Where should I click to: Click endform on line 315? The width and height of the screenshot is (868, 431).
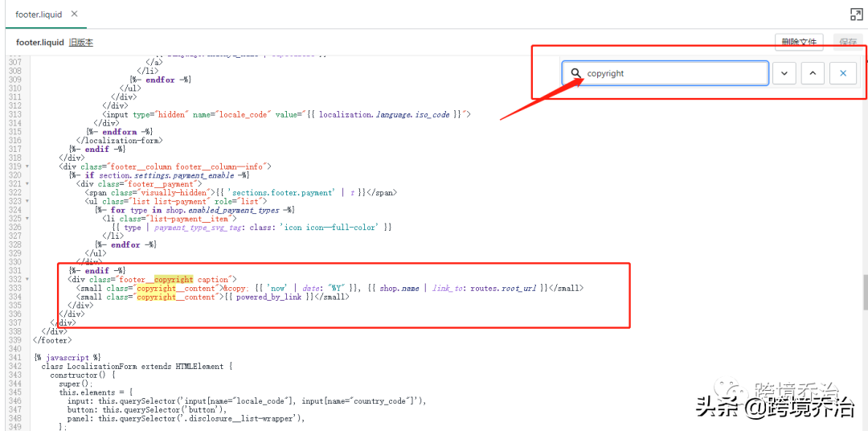tap(120, 131)
